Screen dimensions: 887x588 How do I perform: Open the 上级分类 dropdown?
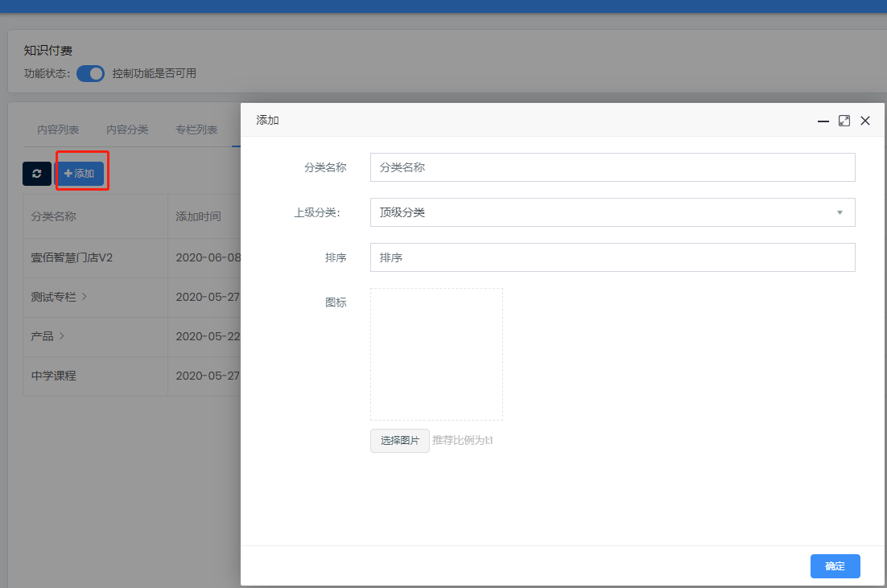point(612,212)
